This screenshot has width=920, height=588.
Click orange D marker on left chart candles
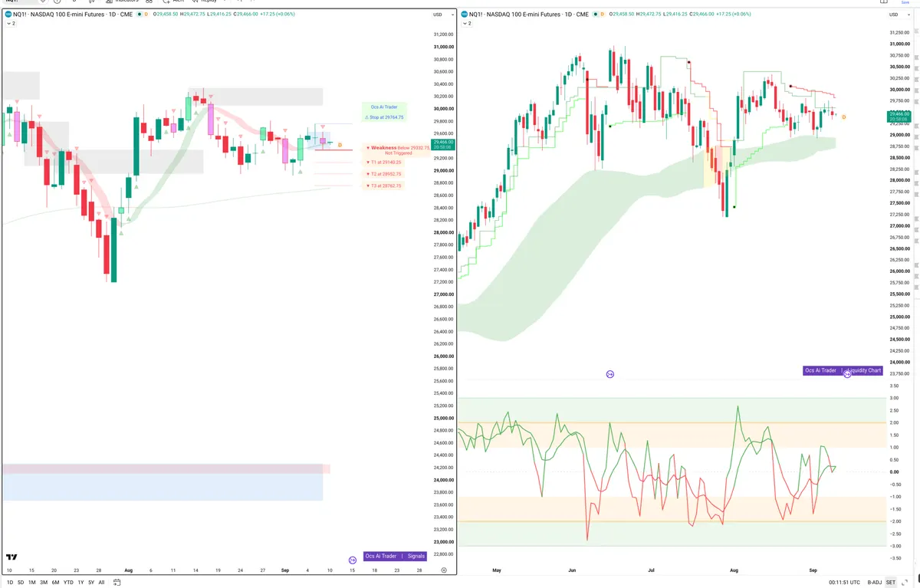point(340,145)
